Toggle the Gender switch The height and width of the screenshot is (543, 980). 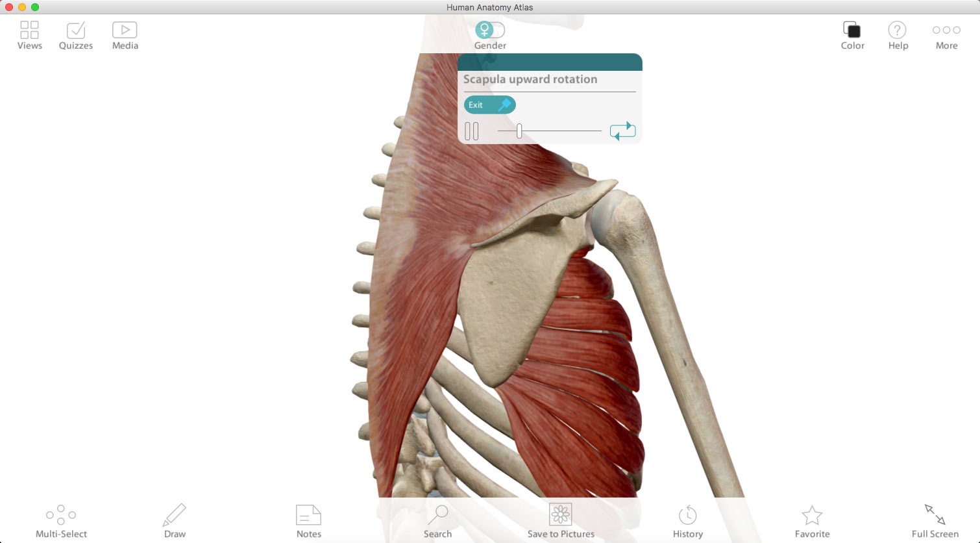click(490, 30)
